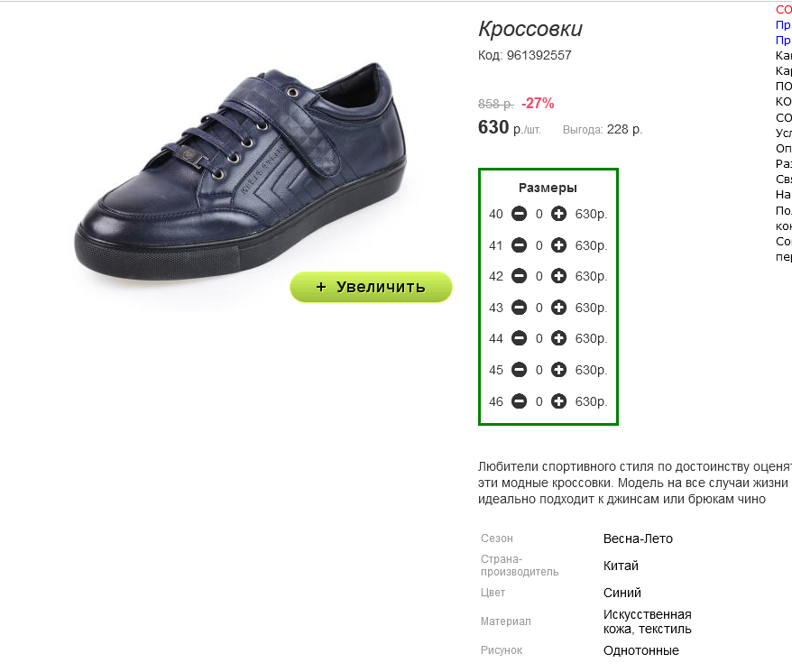Image resolution: width=792 pixels, height=672 pixels.
Task: Click the Кроссовки product title
Action: click(530, 29)
